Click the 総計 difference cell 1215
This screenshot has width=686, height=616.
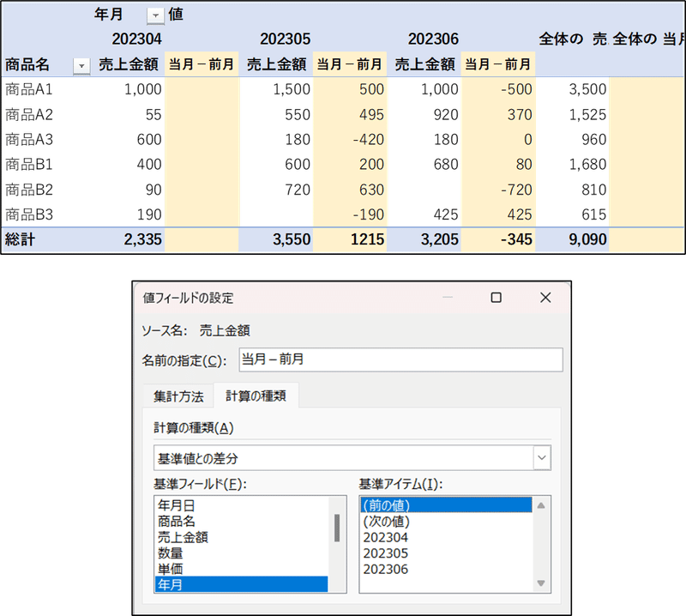[367, 239]
